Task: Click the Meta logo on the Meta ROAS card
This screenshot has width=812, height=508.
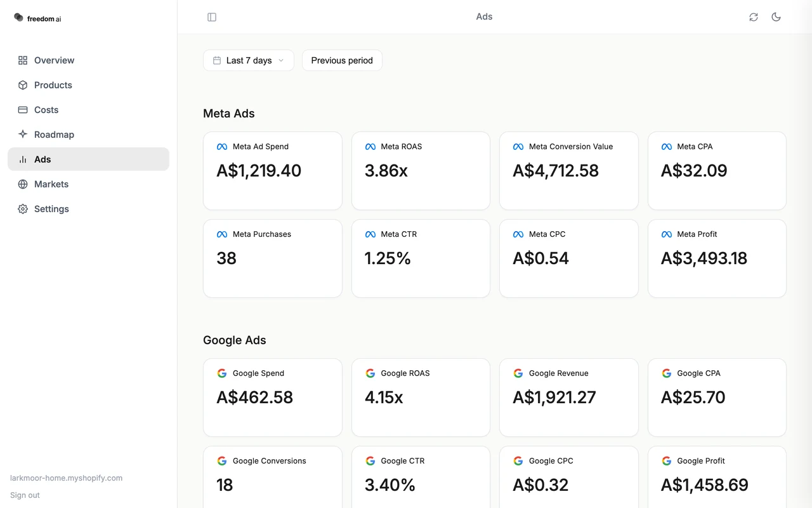Action: tap(370, 147)
